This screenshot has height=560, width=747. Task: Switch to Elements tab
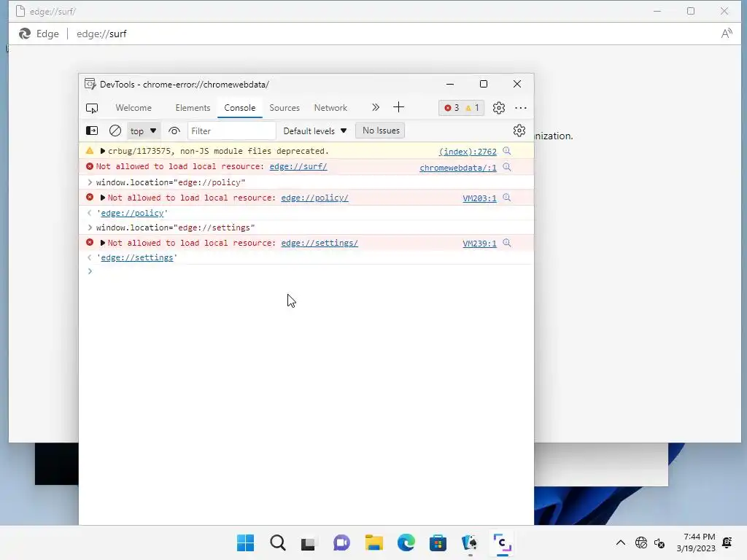click(193, 108)
